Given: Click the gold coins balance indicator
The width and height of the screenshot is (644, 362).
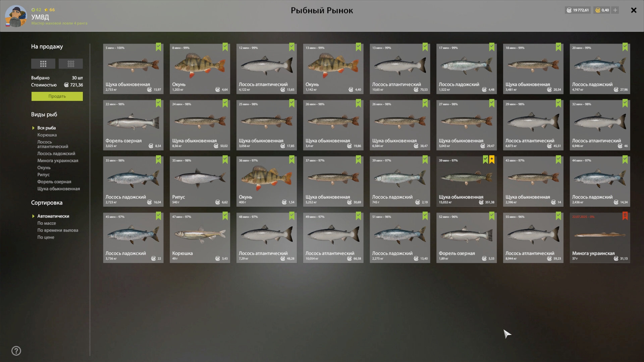Looking at the screenshot, I should point(602,10).
